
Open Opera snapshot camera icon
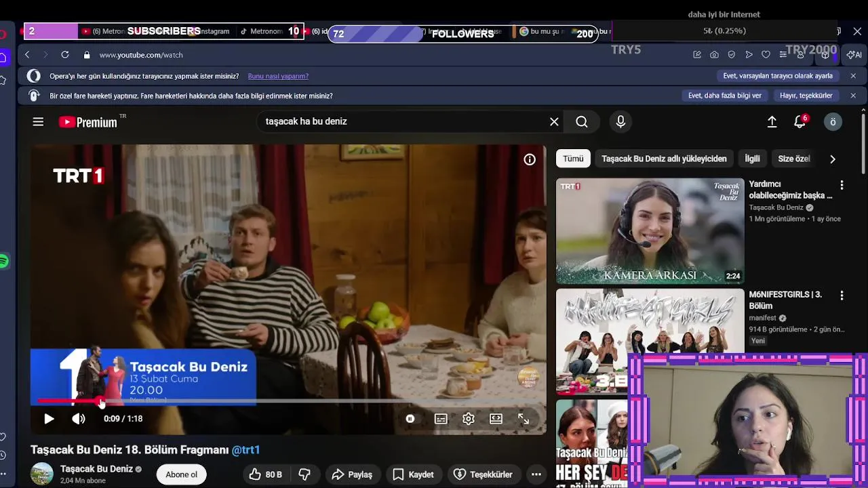pos(714,55)
